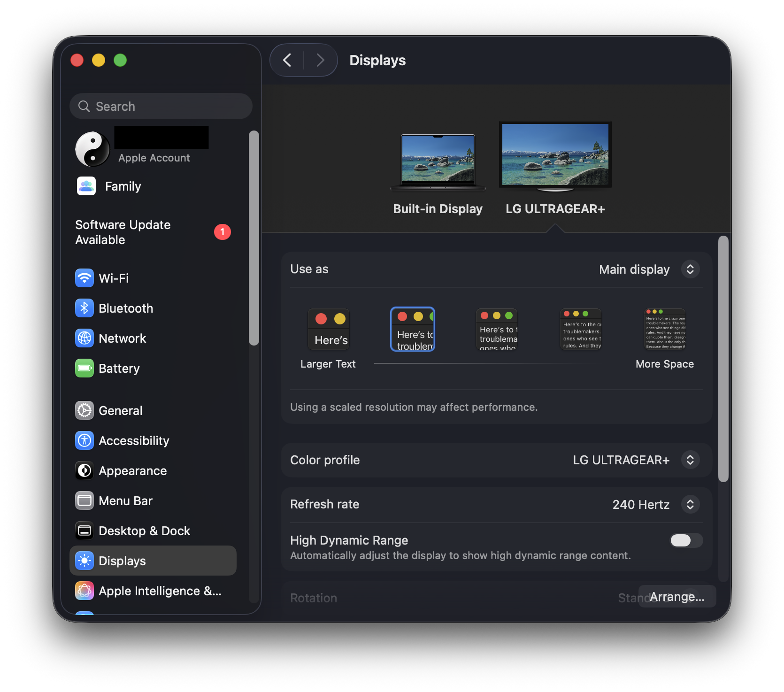Open Apple Account settings
Image resolution: width=784 pixels, height=692 pixels.
click(153, 148)
